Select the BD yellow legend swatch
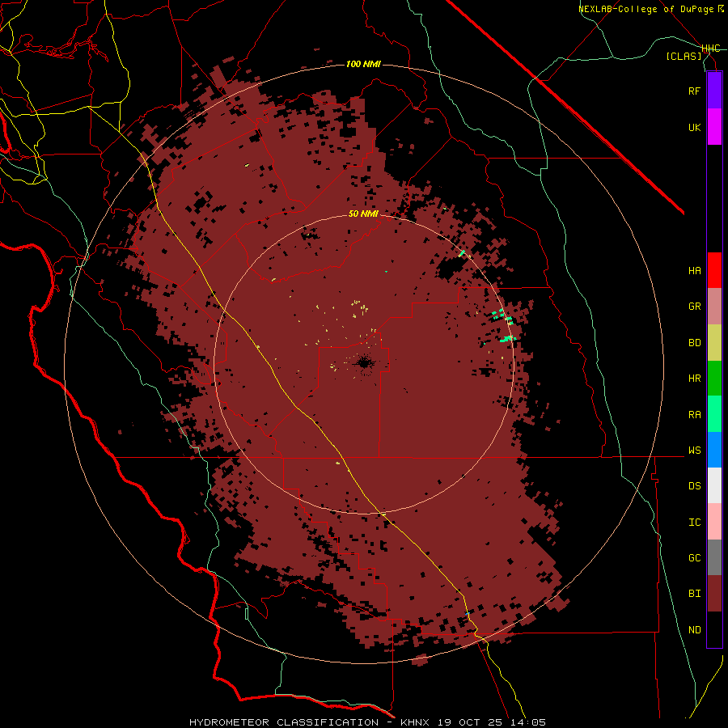Image resolution: width=728 pixels, height=728 pixels. [x=714, y=343]
